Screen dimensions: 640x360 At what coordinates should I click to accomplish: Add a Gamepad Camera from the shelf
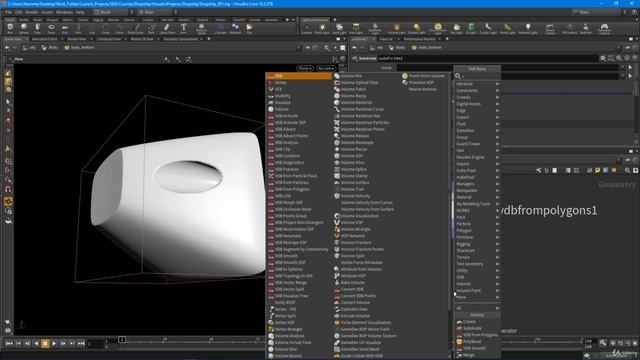(604, 29)
